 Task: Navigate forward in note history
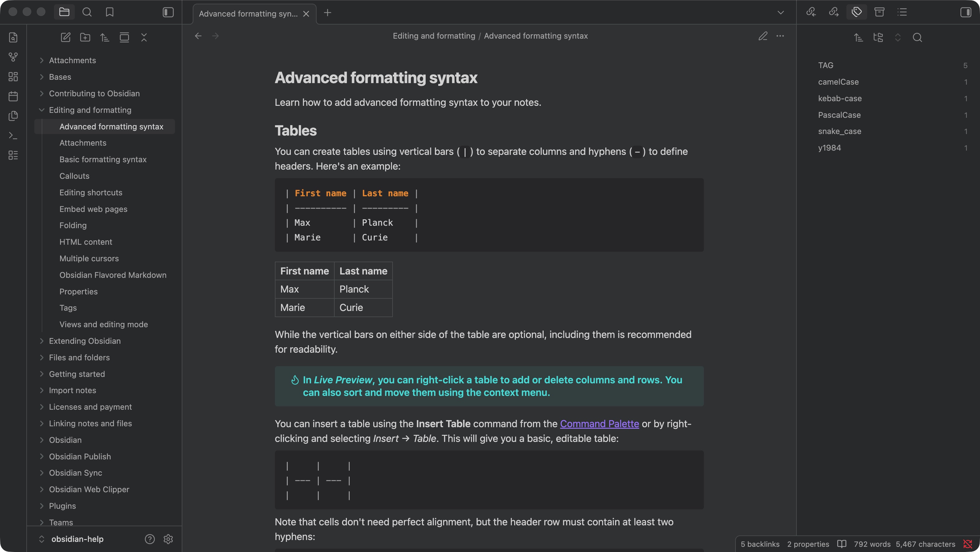216,36
